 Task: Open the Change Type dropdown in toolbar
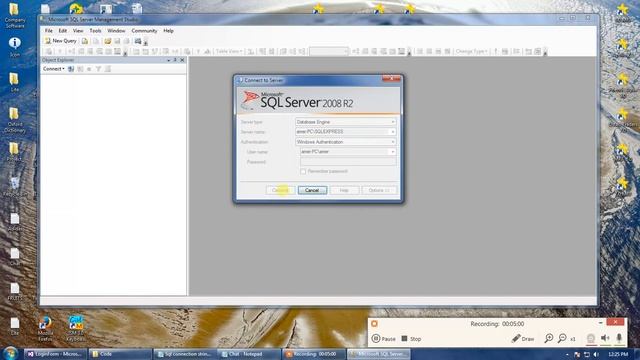click(472, 51)
